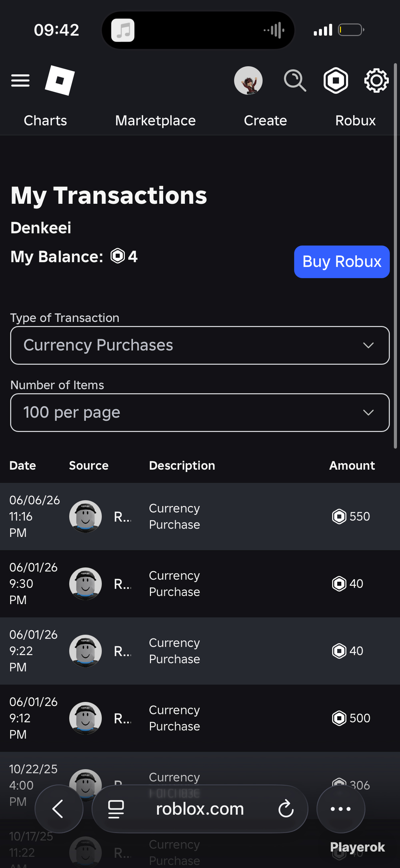Open the hamburger navigation menu

20,80
